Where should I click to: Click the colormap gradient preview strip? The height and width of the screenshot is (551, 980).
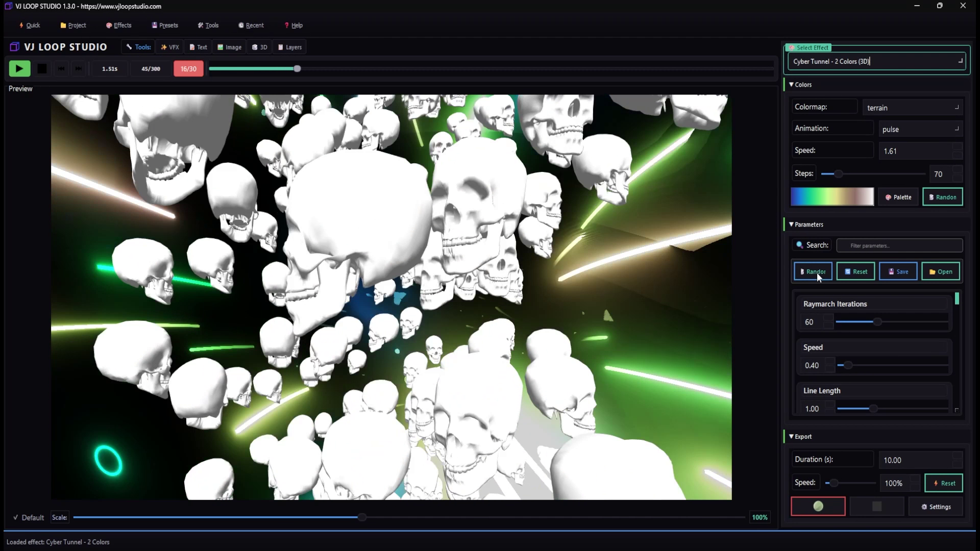click(832, 197)
